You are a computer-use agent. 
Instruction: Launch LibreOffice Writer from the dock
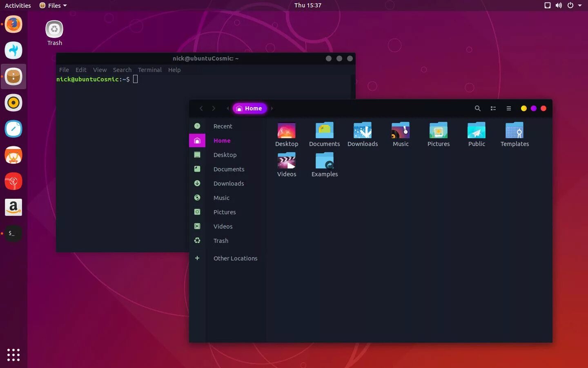(13, 129)
